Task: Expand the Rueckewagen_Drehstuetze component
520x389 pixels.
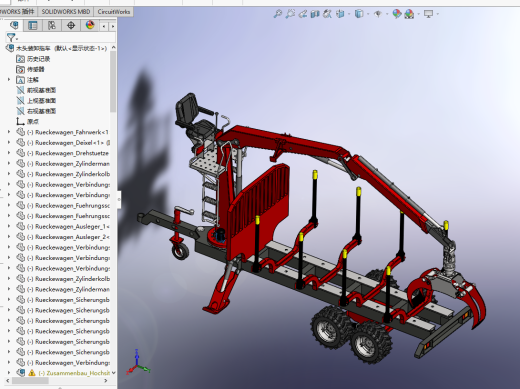Action: click(x=9, y=153)
